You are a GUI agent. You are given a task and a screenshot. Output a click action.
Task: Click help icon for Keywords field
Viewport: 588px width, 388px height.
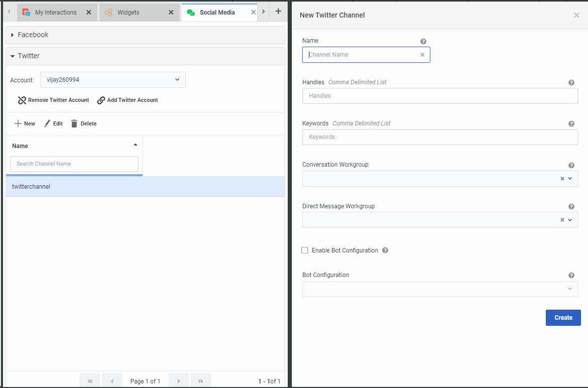571,124
